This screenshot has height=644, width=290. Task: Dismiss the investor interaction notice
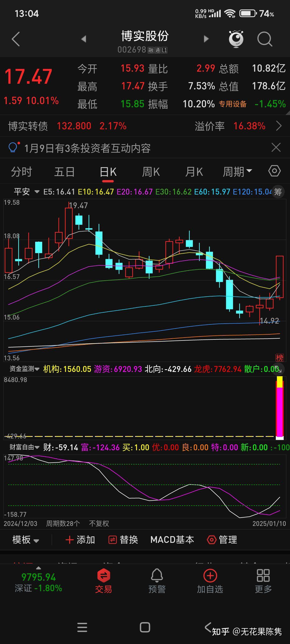(x=276, y=148)
